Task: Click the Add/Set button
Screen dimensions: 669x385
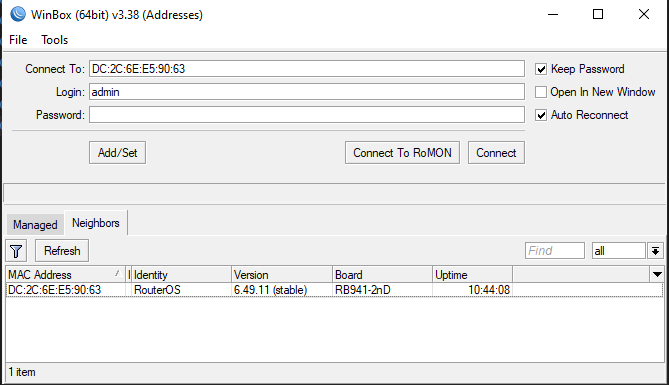Action: coord(117,153)
